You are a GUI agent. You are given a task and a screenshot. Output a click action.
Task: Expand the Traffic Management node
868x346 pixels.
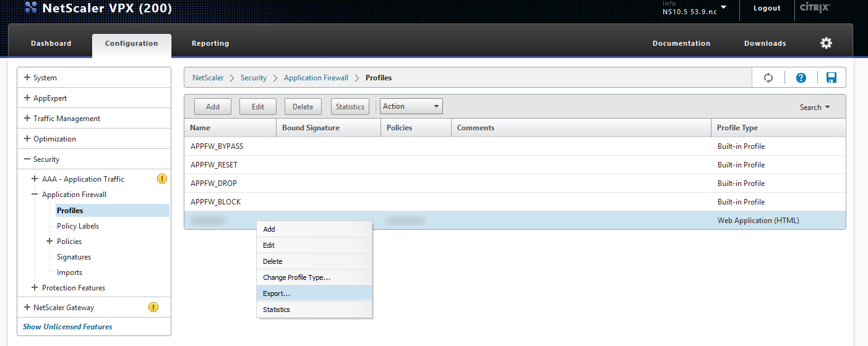click(27, 119)
